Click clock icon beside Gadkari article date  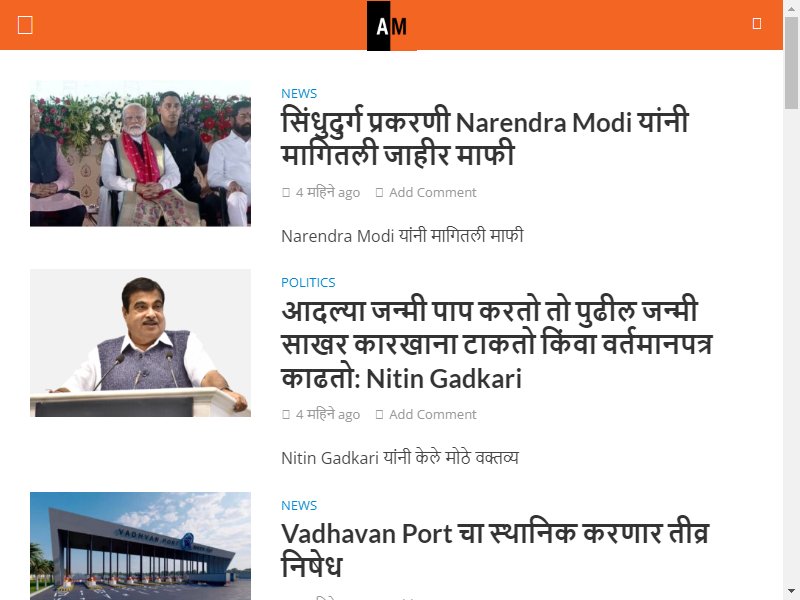click(x=286, y=414)
